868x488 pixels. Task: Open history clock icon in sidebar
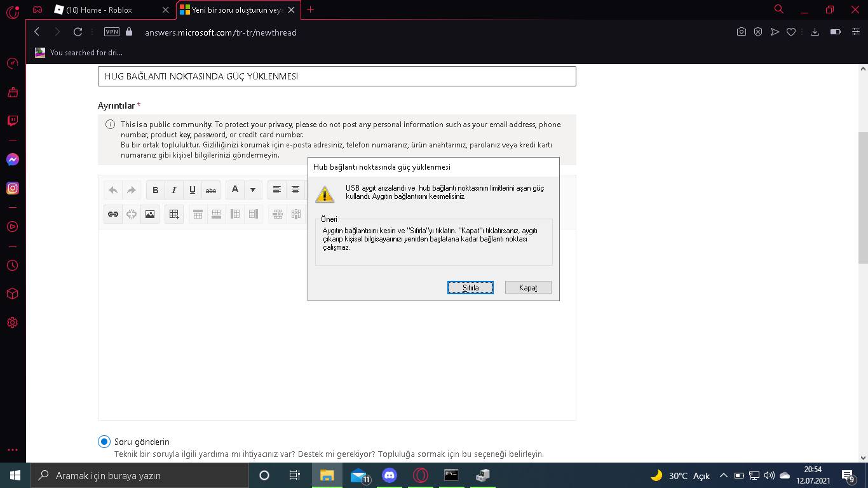pos(12,265)
